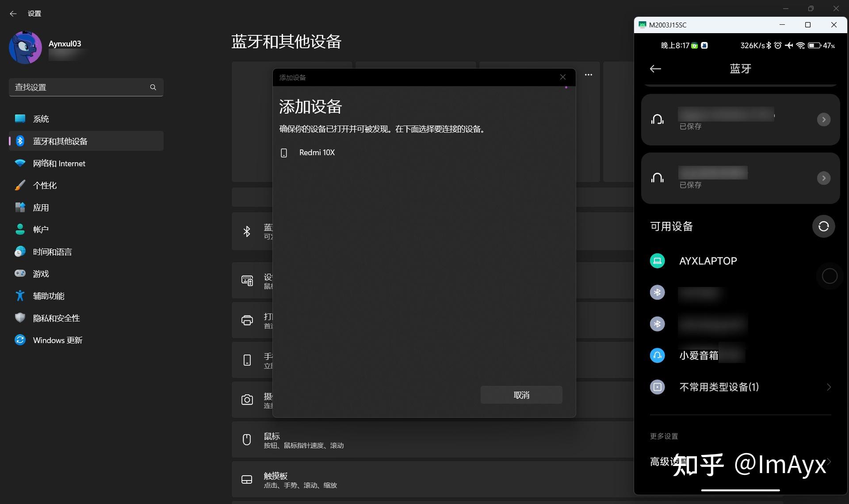Click the phone status bar Bluetooth icon
849x504 pixels.
pos(769,45)
